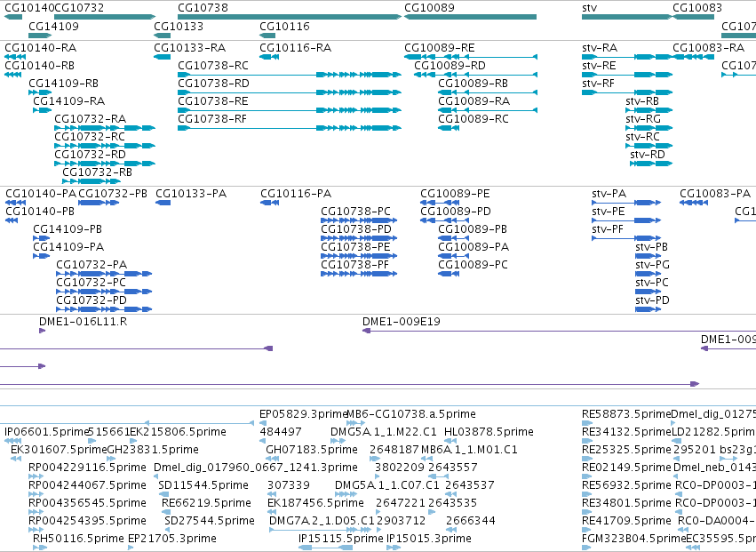Select BAC clone DME1-016L11.R
The image size is (756, 552).
83,322
